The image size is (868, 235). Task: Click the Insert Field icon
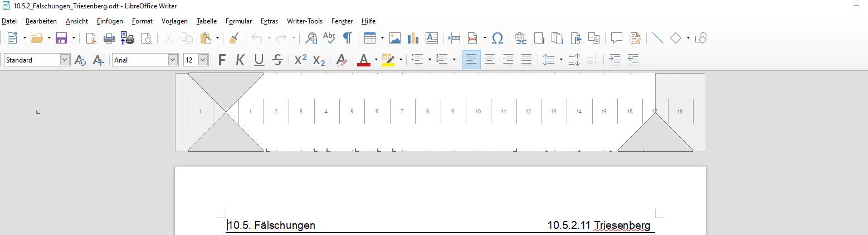click(473, 38)
